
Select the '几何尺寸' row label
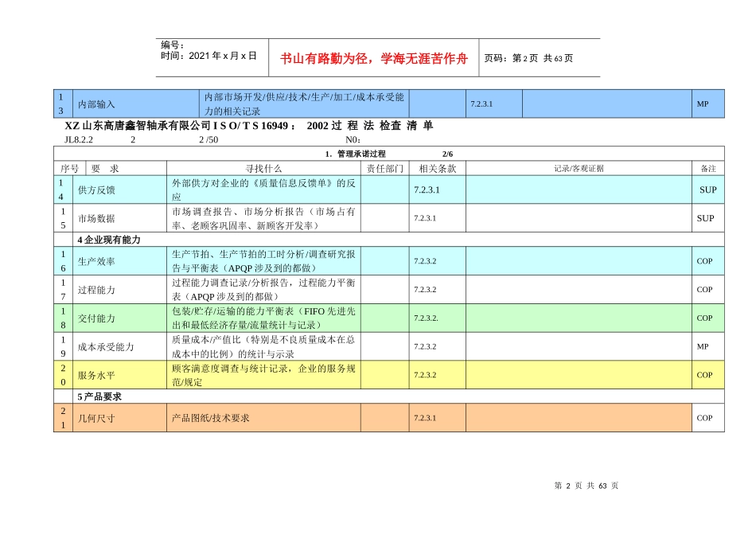pos(96,418)
